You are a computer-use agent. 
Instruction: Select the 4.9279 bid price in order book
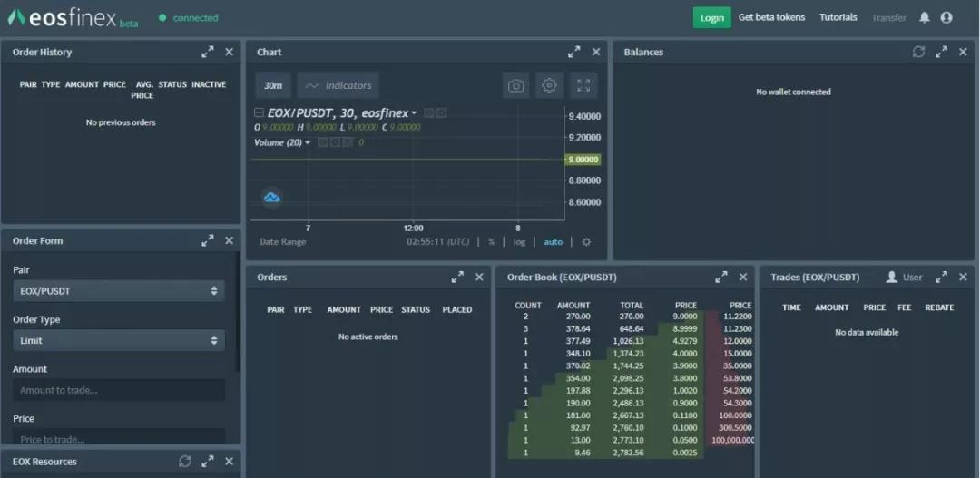pyautogui.click(x=686, y=341)
